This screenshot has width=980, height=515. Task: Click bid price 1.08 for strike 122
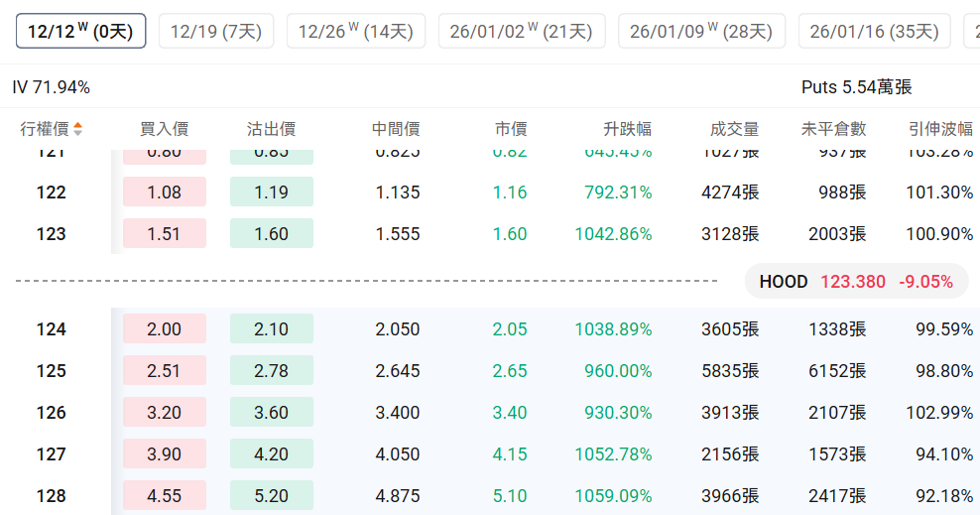click(x=165, y=193)
